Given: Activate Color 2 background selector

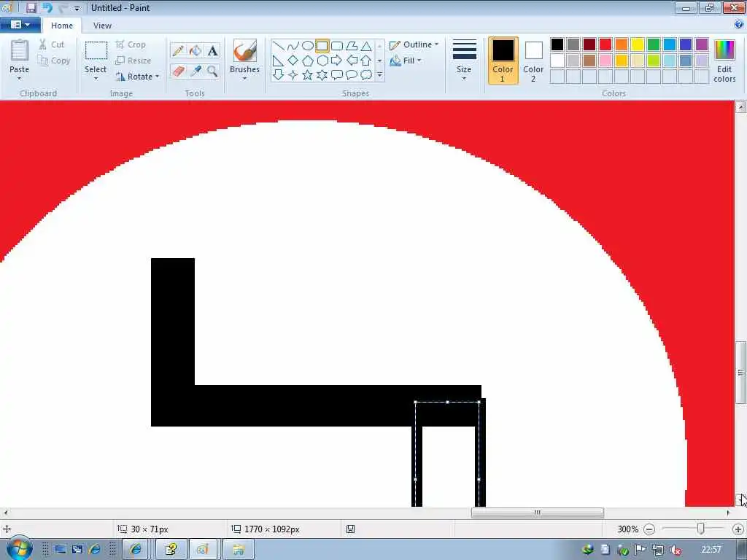Looking at the screenshot, I should coord(533,61).
